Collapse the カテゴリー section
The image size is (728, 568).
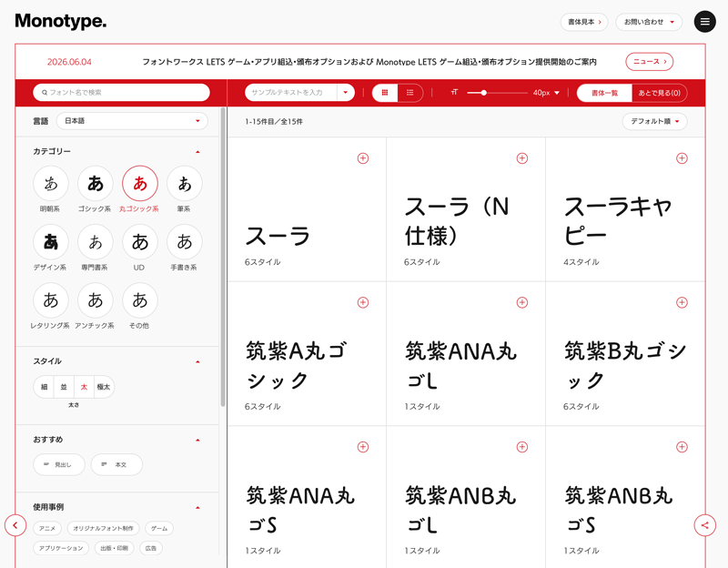pyautogui.click(x=197, y=151)
